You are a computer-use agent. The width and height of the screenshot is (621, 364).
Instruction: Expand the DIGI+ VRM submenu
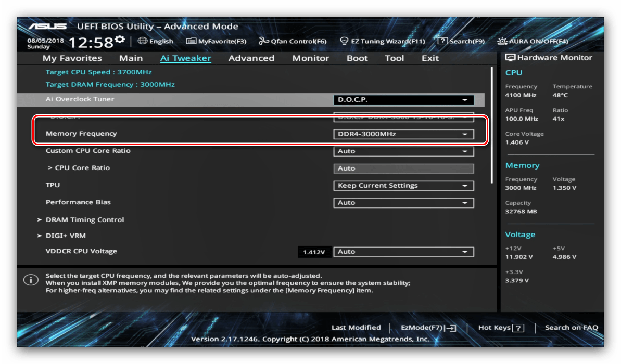[x=66, y=236]
